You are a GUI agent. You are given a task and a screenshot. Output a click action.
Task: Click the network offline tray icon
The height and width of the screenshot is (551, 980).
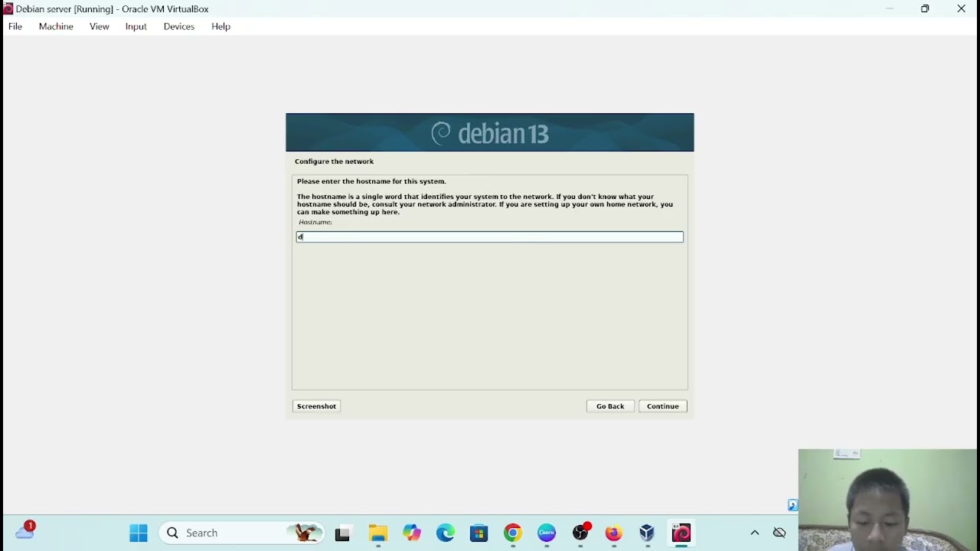779,533
